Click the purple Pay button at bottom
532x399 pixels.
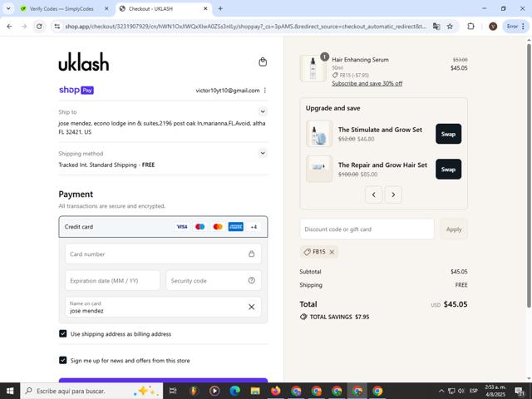pos(163,380)
